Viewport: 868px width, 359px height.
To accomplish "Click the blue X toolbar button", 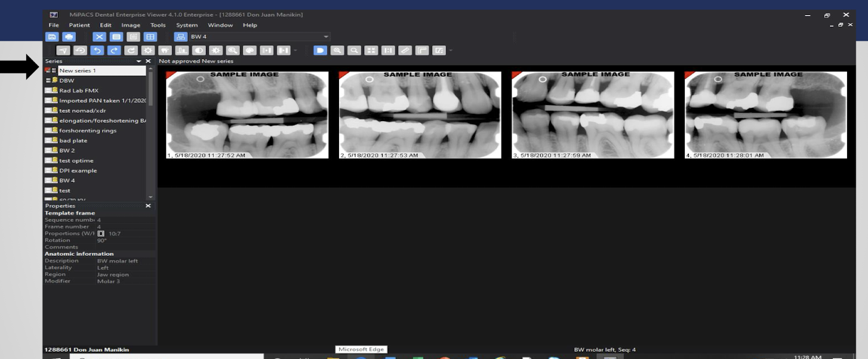I will 98,37.
